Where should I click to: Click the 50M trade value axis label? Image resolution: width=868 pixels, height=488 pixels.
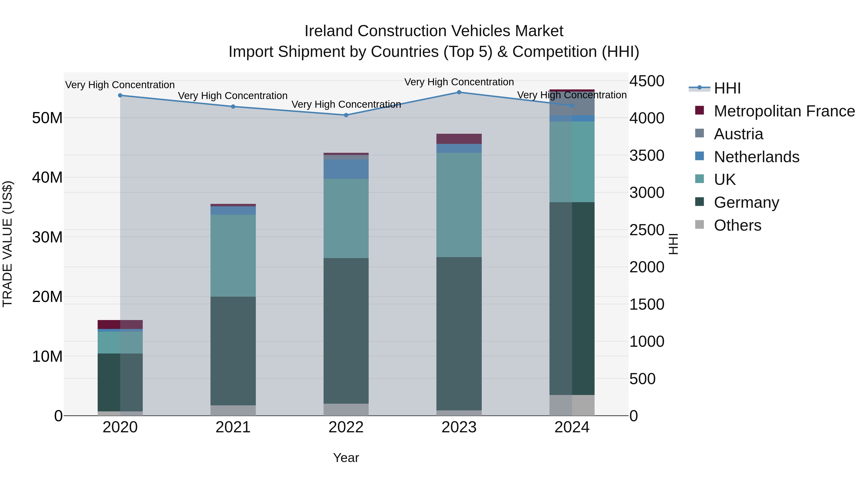[x=47, y=118]
